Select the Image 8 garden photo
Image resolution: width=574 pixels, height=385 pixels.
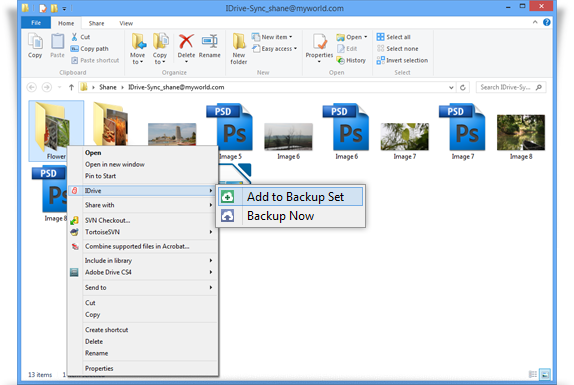click(x=521, y=137)
